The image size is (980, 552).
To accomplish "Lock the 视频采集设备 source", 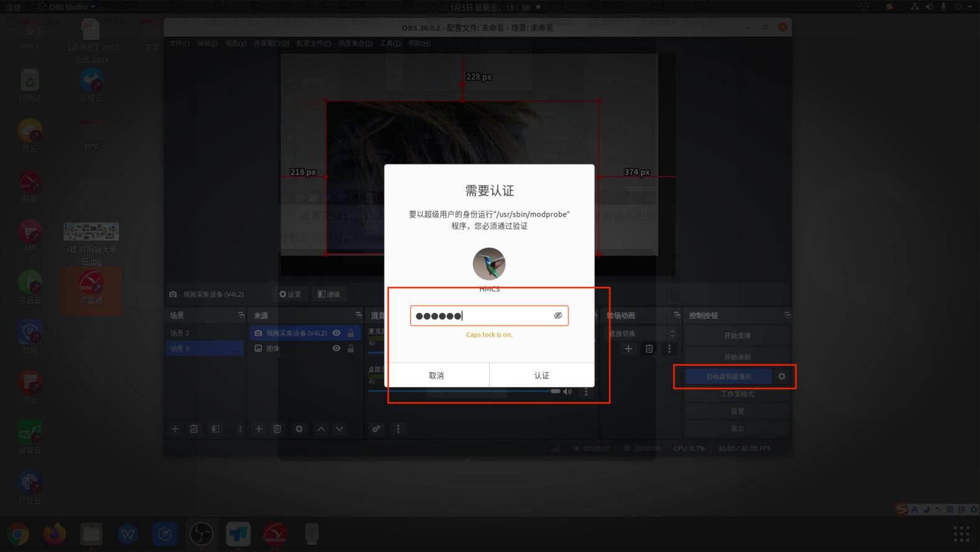I will click(351, 333).
